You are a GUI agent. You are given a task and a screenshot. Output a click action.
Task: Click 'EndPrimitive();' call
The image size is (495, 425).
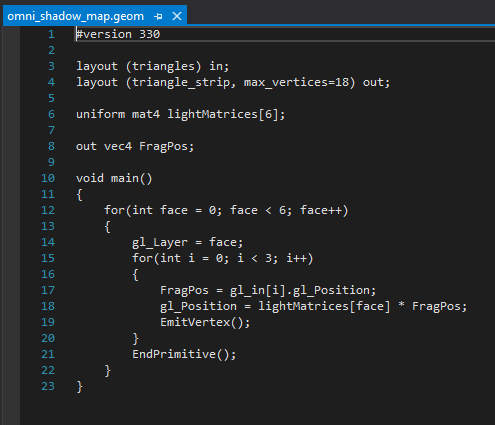184,354
